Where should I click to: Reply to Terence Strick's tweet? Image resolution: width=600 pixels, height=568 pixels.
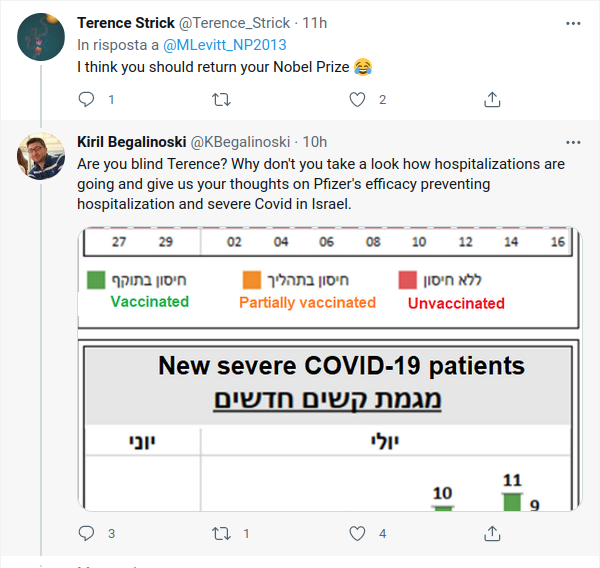click(x=86, y=99)
